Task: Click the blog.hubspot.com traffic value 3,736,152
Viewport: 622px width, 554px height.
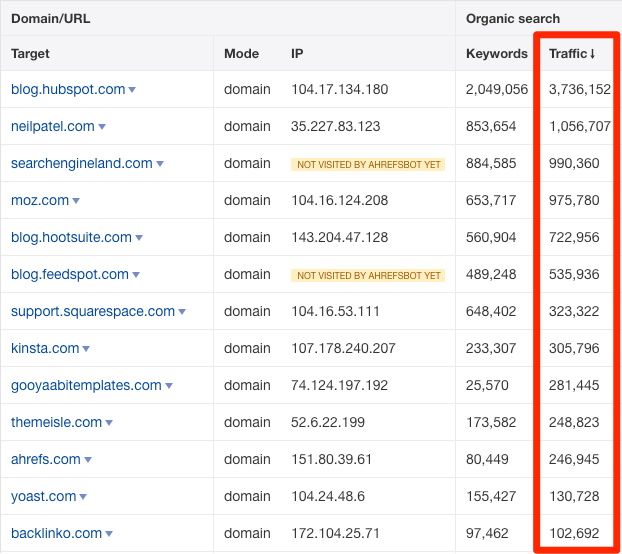Action: pyautogui.click(x=579, y=89)
